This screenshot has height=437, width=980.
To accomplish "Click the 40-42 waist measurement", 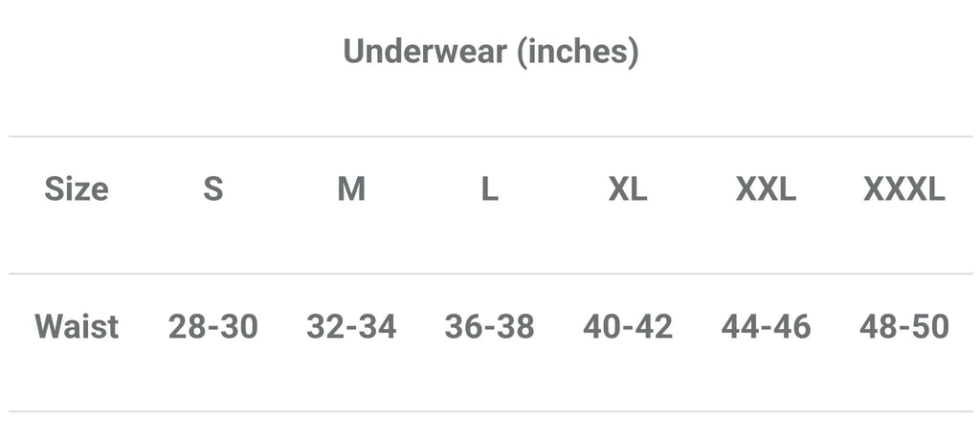I will coord(628,327).
